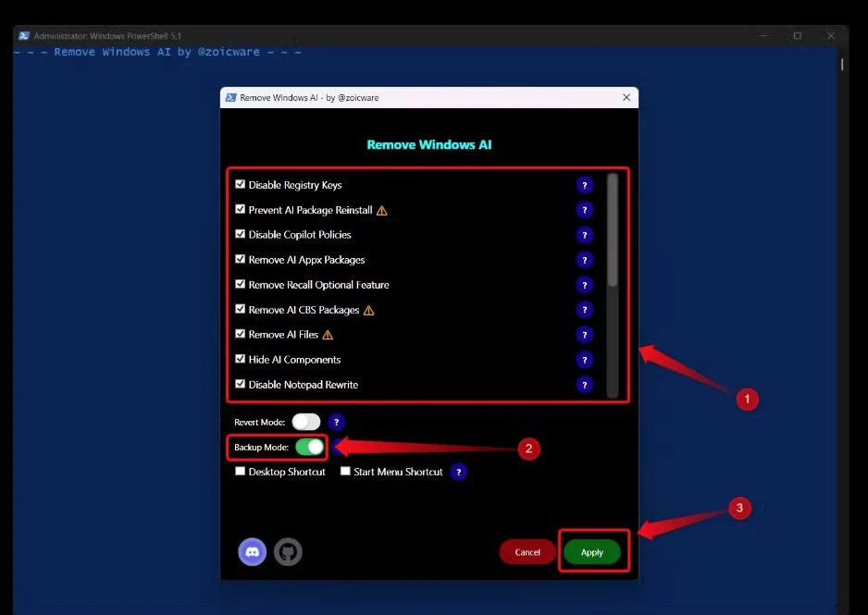The width and height of the screenshot is (868, 615).
Task: Open the Discord link icon
Action: point(253,552)
